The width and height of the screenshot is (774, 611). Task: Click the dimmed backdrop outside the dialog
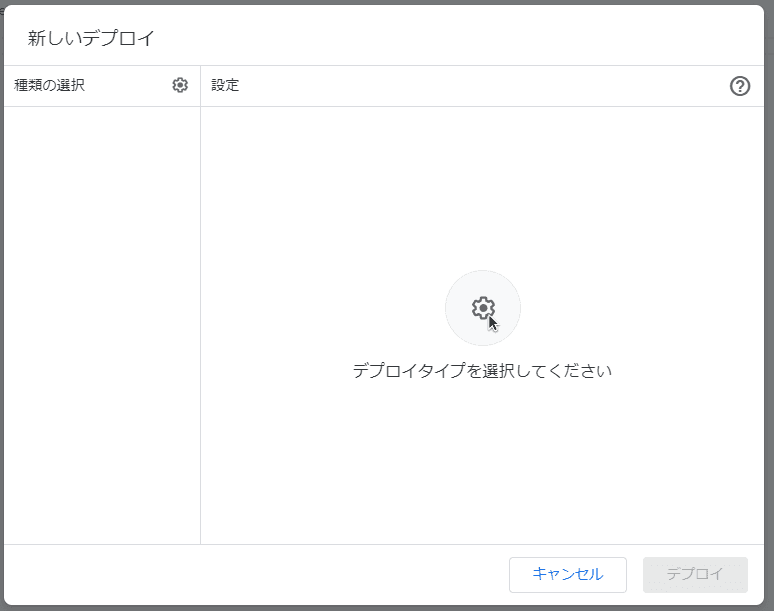tap(769, 300)
